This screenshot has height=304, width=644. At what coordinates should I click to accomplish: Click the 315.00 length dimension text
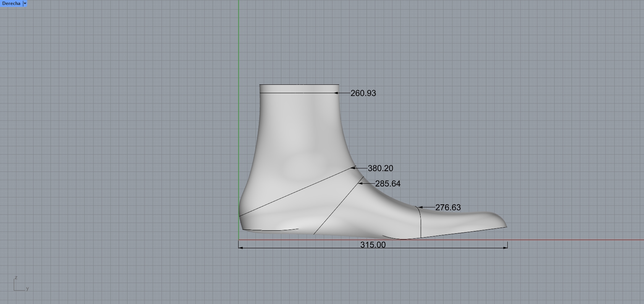pos(373,245)
